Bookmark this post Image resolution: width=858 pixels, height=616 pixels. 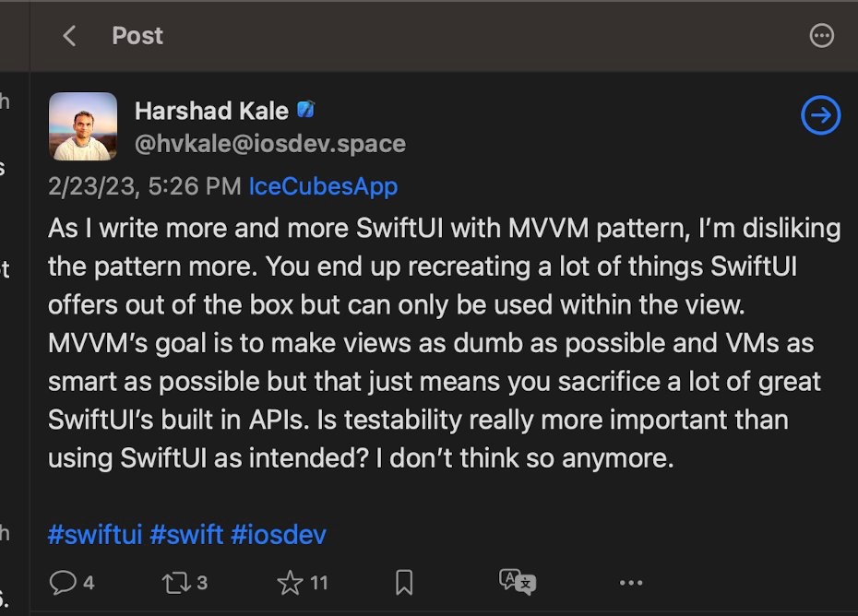(x=403, y=582)
